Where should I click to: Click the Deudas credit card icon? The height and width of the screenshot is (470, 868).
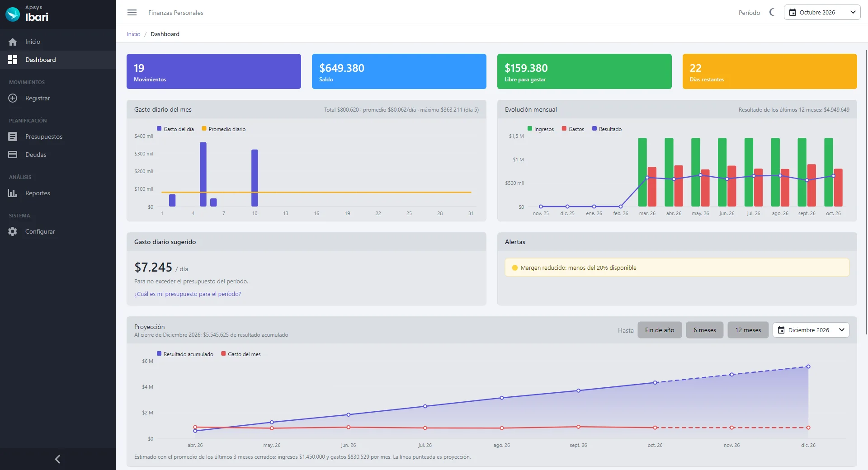pos(13,155)
